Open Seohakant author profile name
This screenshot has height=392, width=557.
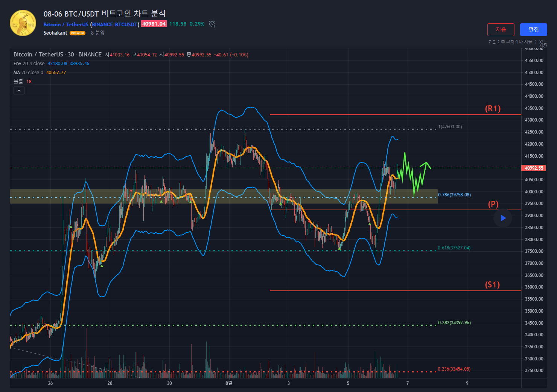(x=55, y=33)
